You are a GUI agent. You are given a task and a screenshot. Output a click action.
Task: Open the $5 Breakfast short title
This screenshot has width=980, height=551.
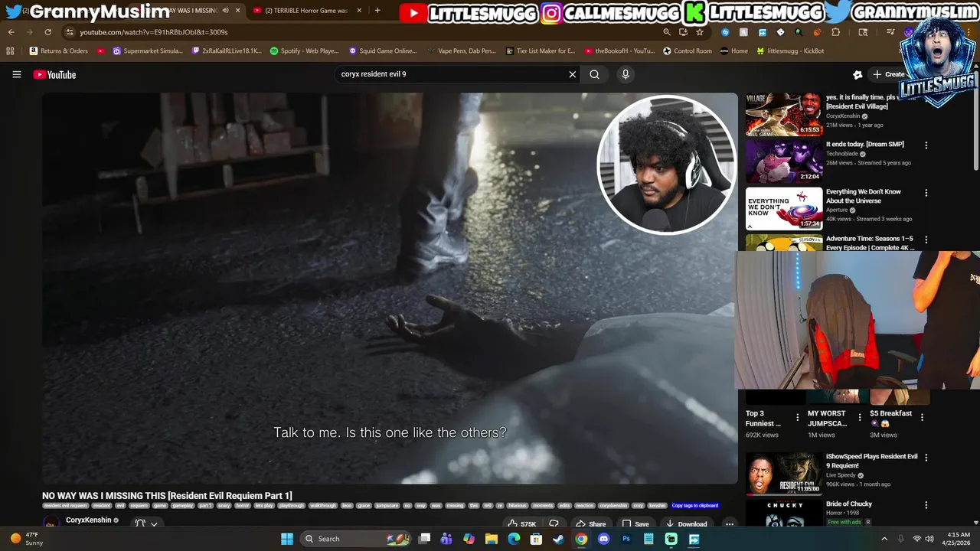(x=890, y=418)
